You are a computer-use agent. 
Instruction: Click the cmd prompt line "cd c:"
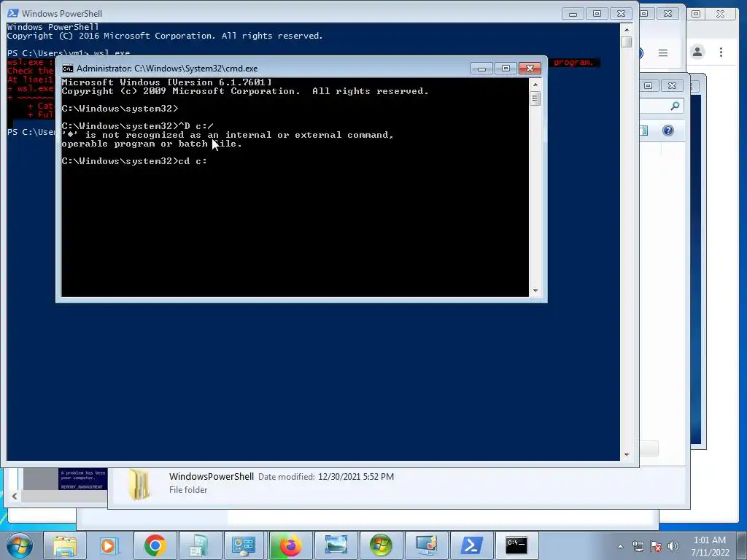click(x=134, y=161)
